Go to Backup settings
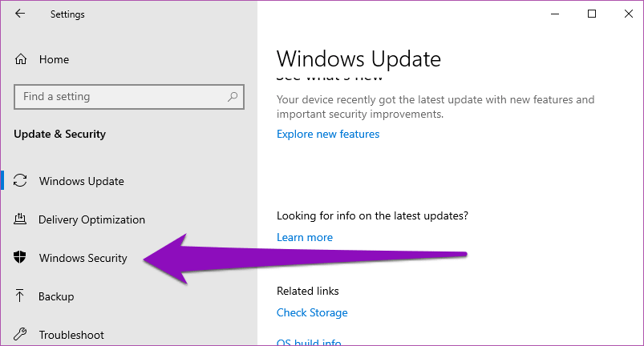Screen dimensions: 644x346 tap(56, 296)
